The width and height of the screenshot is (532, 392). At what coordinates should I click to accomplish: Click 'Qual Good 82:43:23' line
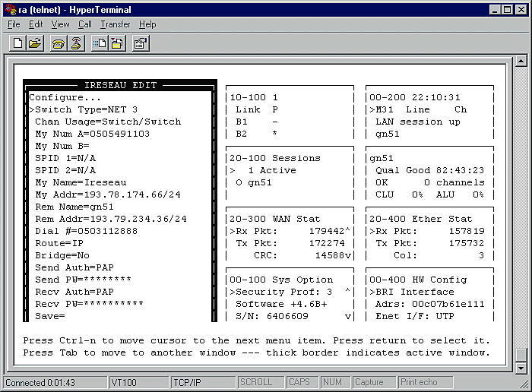tap(430, 171)
